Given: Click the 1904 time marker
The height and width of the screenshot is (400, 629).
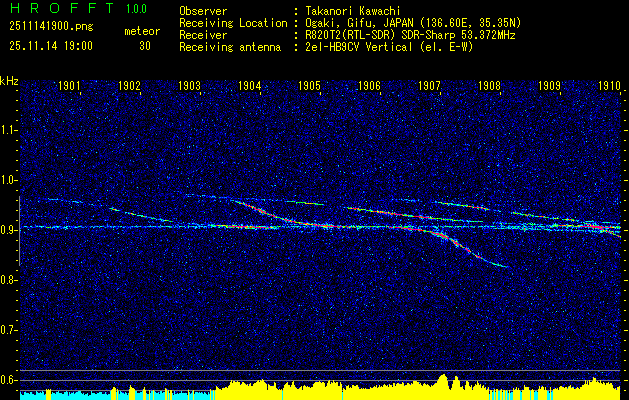Looking at the screenshot, I should [x=250, y=85].
